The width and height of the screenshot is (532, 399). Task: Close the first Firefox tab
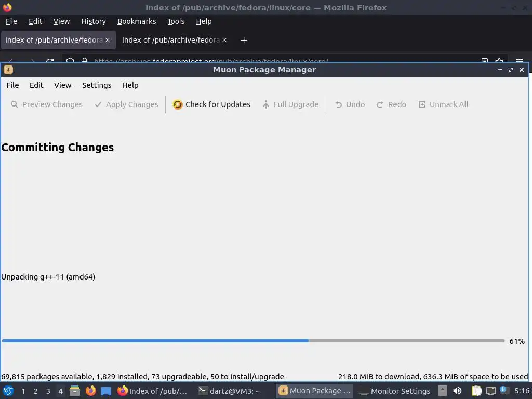pos(108,40)
